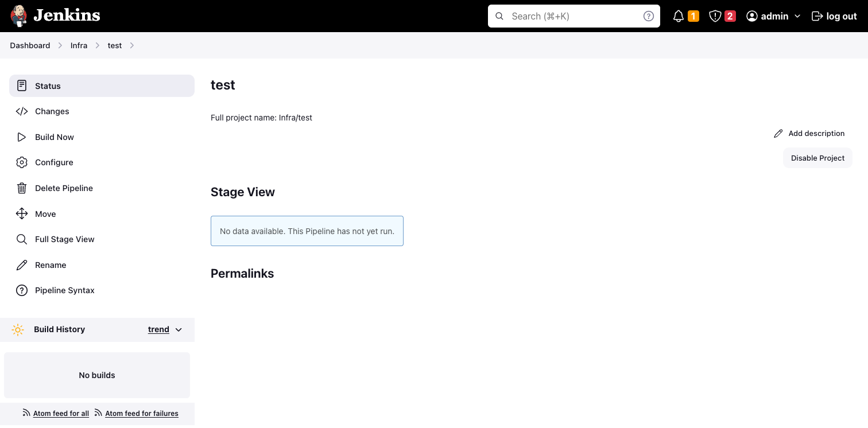This screenshot has height=428, width=868.
Task: Open the Atom feed for failures
Action: point(141,414)
